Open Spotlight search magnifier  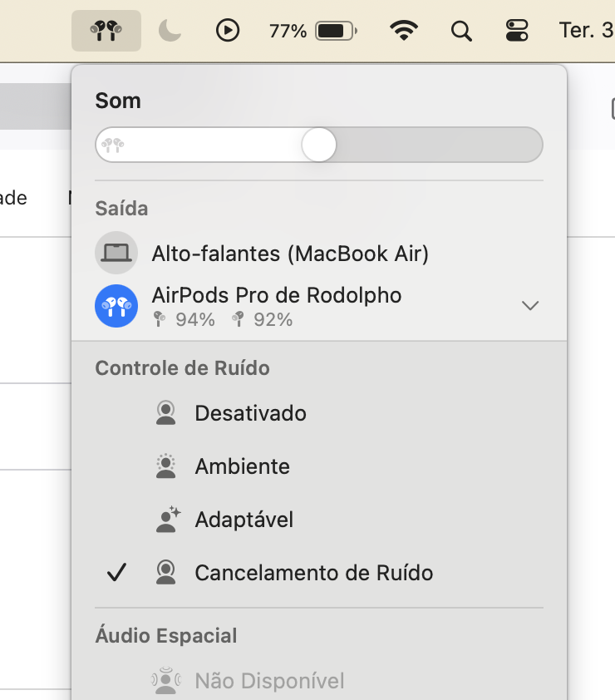pyautogui.click(x=460, y=32)
